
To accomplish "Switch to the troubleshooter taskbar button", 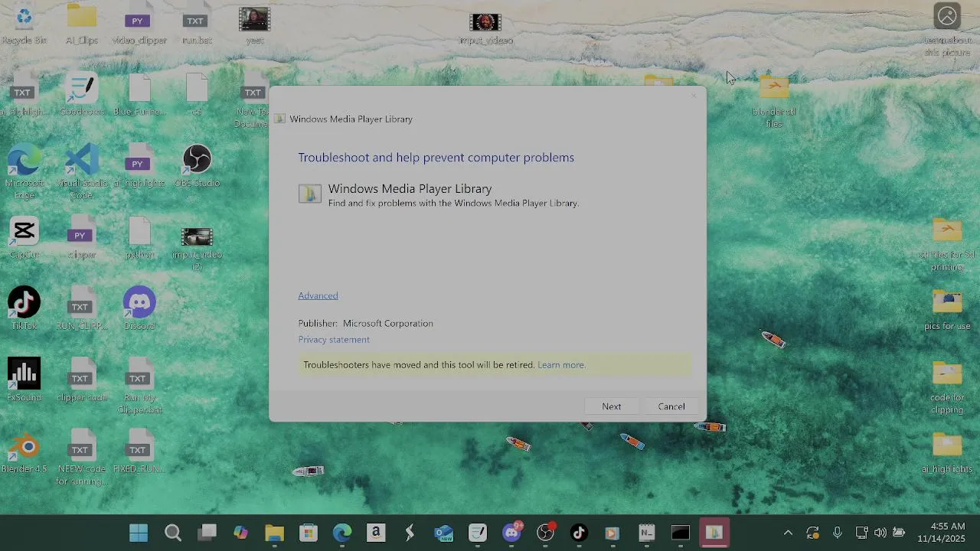I will (x=714, y=533).
